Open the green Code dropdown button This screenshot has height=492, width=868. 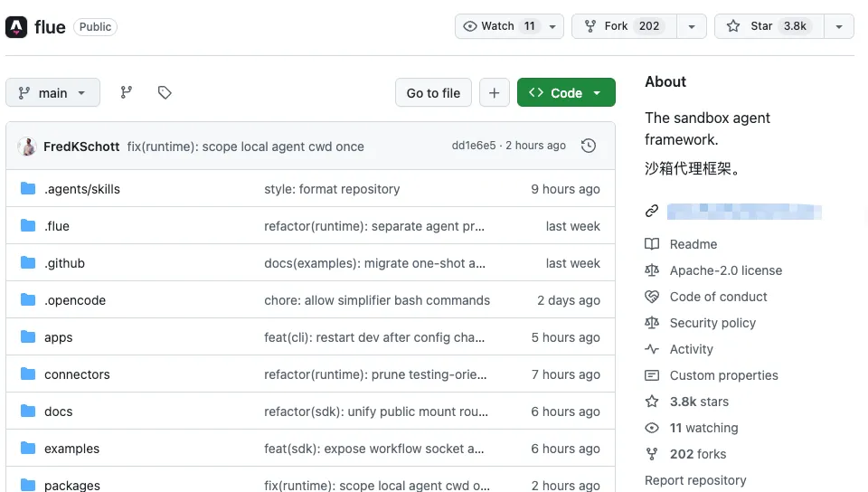pos(566,92)
